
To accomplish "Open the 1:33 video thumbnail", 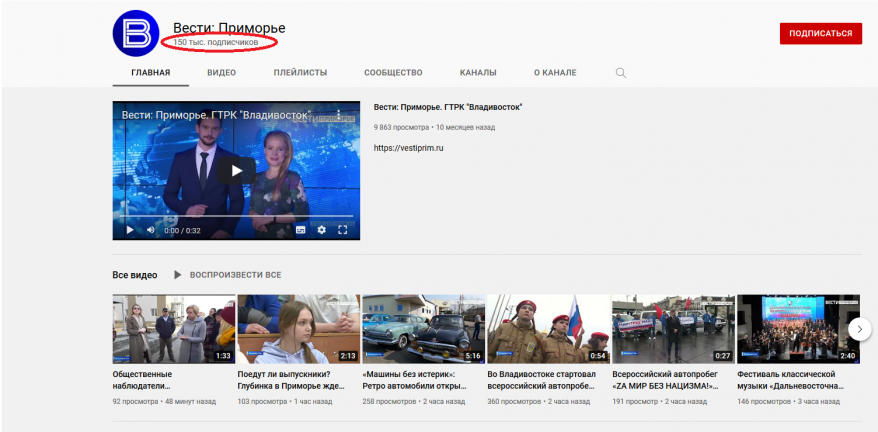I will coord(174,329).
